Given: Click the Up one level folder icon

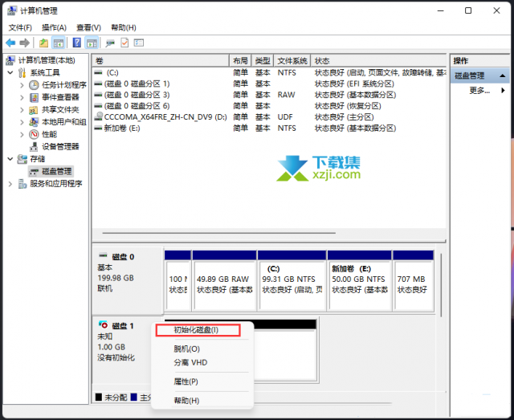Looking at the screenshot, I should coord(43,43).
